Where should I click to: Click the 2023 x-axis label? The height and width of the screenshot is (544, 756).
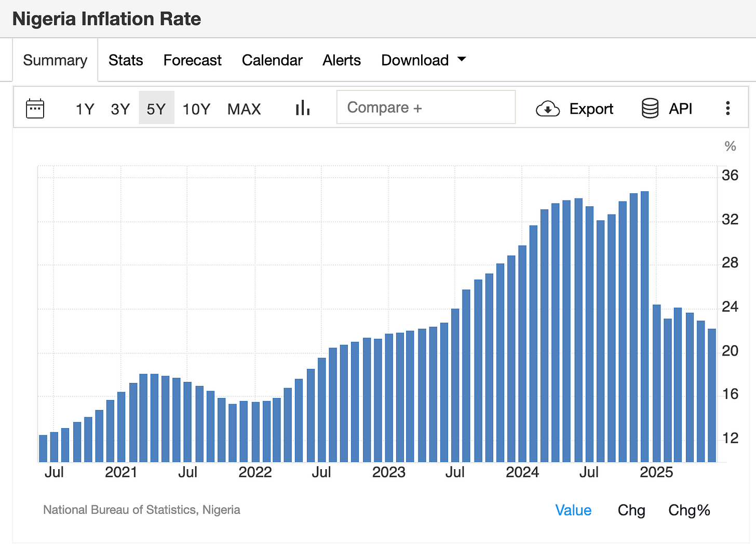[389, 472]
